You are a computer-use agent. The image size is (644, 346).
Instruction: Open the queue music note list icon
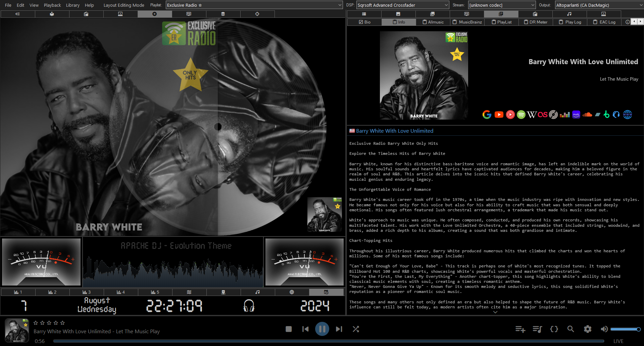tap(537, 329)
